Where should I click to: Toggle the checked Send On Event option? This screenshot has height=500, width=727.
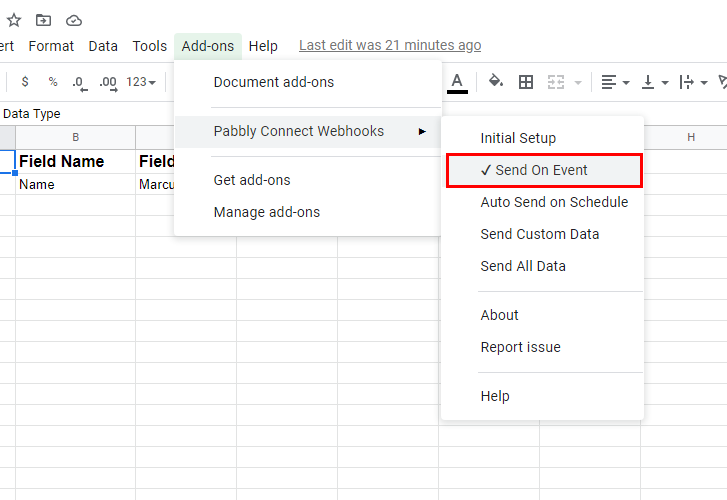(x=544, y=170)
